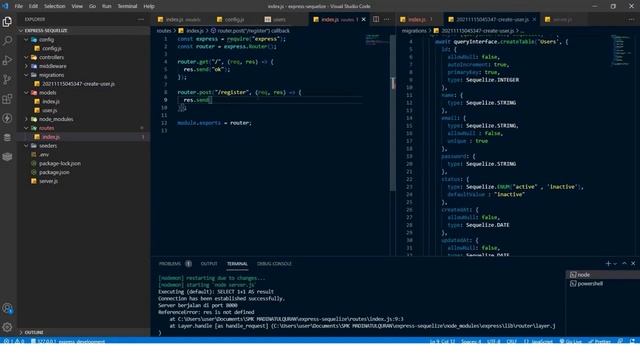Open the Run menu
This screenshot has height=360, width=640.
(x=107, y=6)
